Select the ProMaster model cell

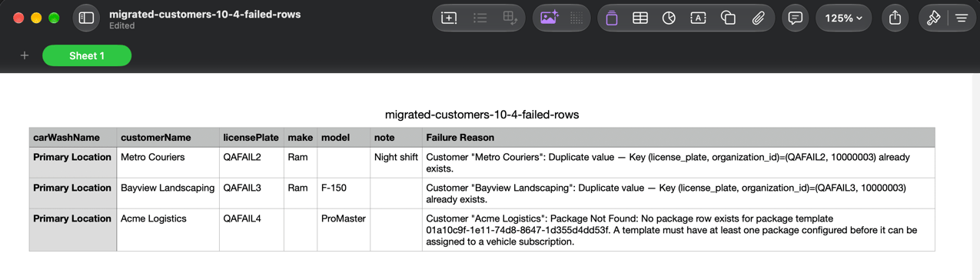coord(344,230)
